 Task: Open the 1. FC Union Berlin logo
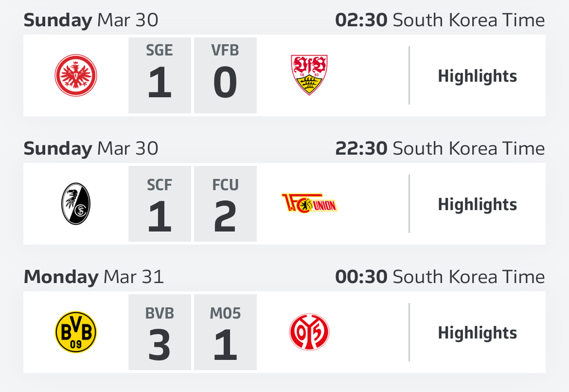309,203
